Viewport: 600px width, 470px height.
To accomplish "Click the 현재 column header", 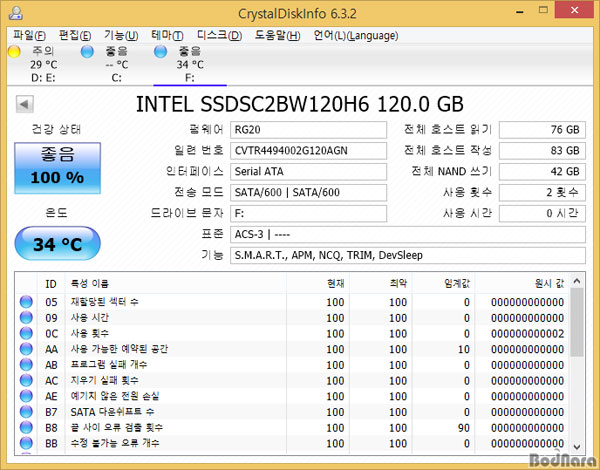I will [318, 284].
